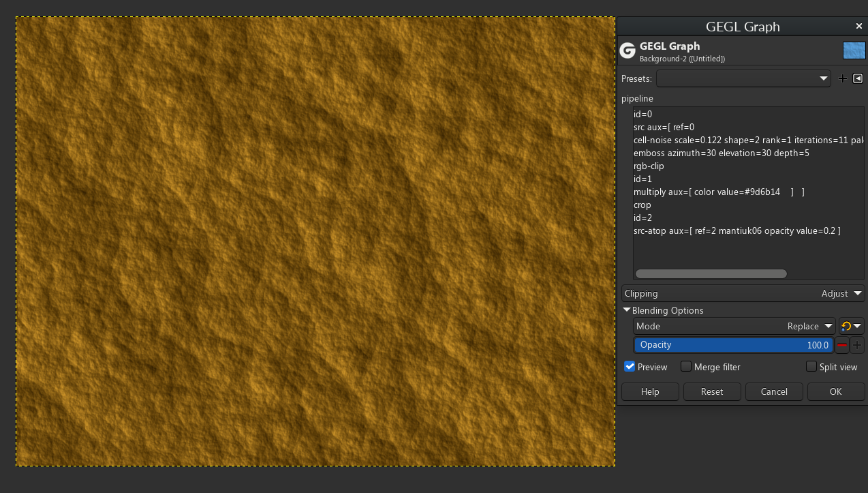
Task: Click the 'crop' pipeline line
Action: (x=642, y=205)
